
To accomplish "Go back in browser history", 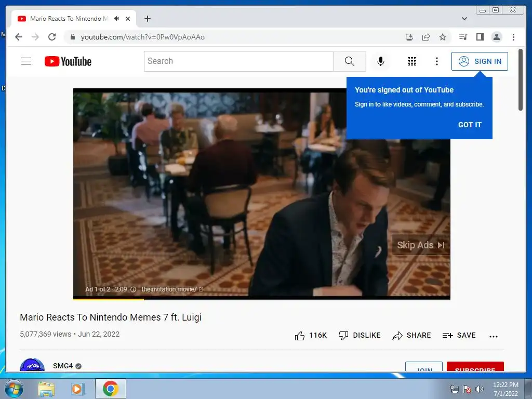I will point(19,37).
